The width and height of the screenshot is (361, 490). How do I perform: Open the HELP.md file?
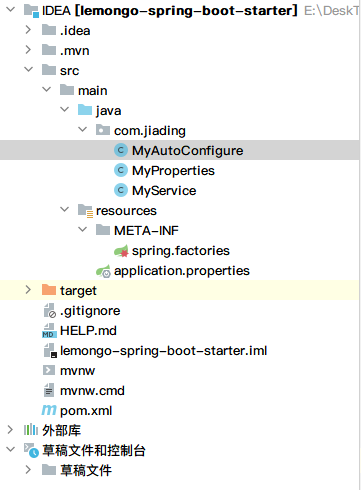[88, 331]
